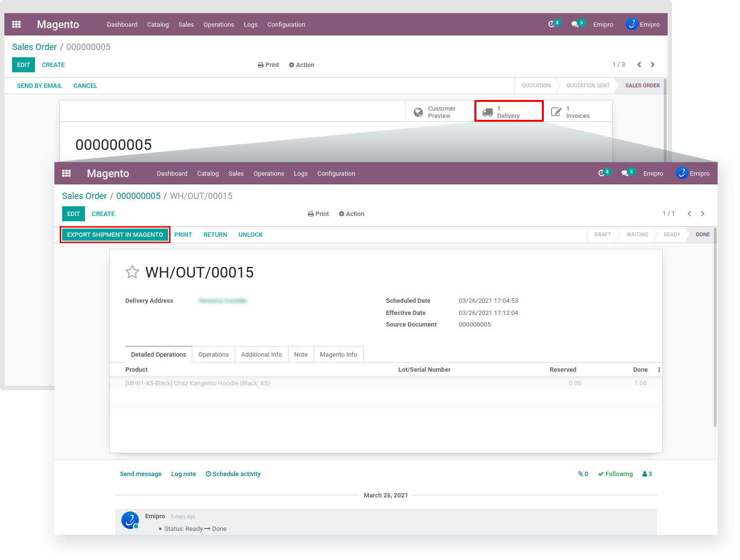Go to next record arrow in front window
740x560 pixels.
pos(703,214)
